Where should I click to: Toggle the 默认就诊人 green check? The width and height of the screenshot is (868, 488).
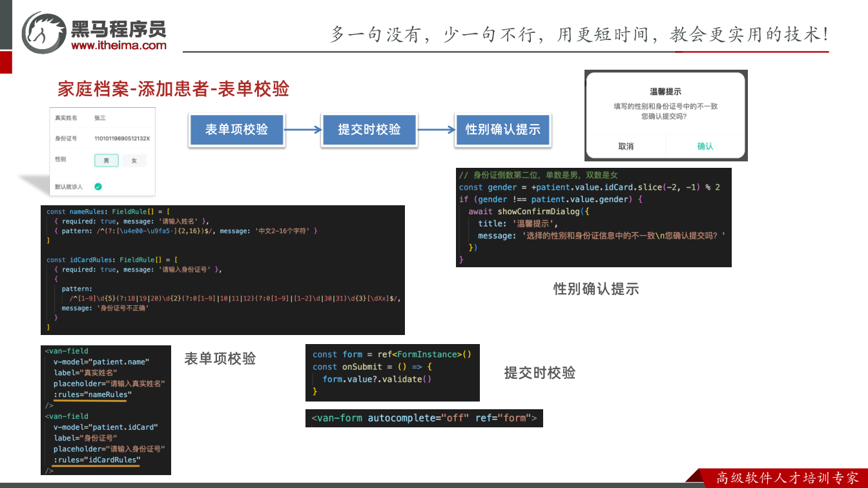tap(98, 187)
